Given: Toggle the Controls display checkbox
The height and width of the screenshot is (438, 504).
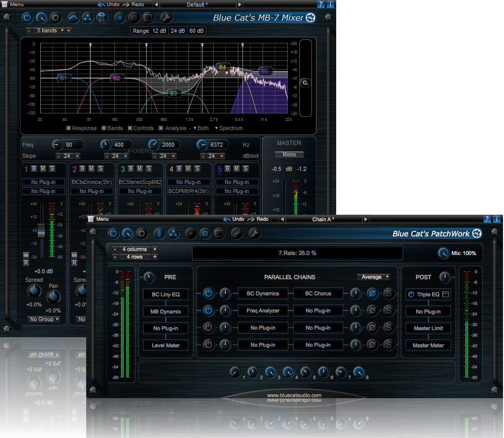Looking at the screenshot, I should coord(130,128).
